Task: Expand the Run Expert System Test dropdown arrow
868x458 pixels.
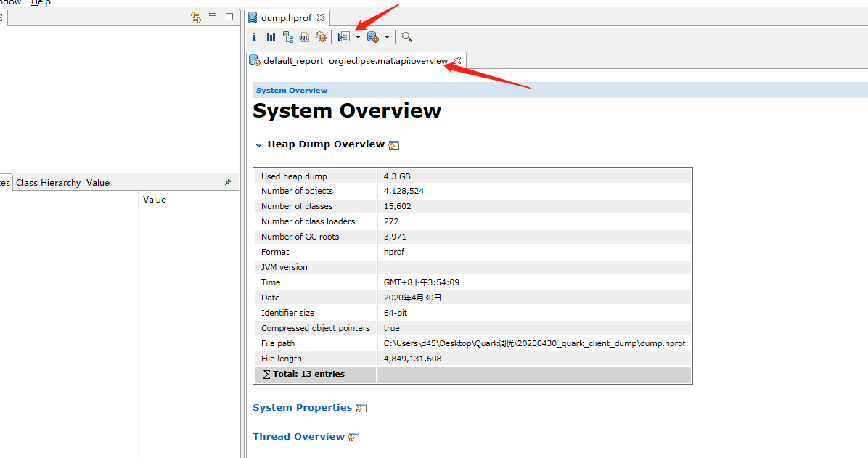Action: point(358,37)
